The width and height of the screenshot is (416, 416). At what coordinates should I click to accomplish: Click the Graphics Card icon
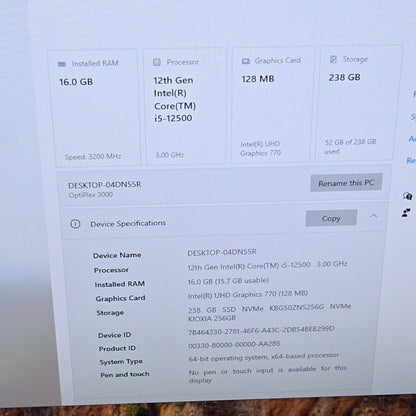[246, 61]
